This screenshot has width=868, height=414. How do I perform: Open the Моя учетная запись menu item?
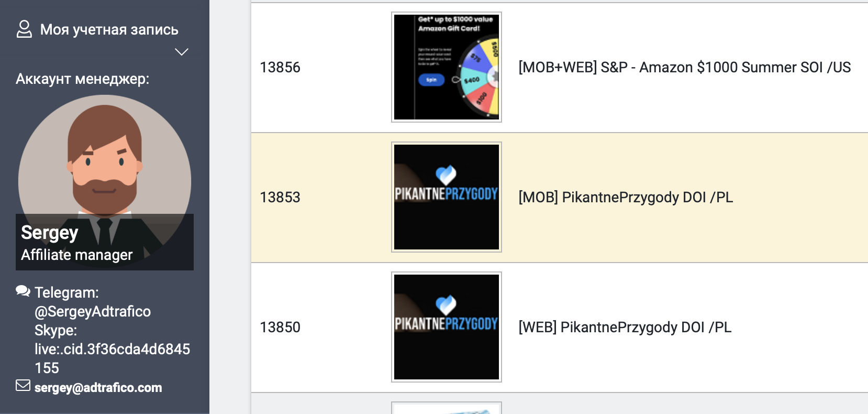109,29
